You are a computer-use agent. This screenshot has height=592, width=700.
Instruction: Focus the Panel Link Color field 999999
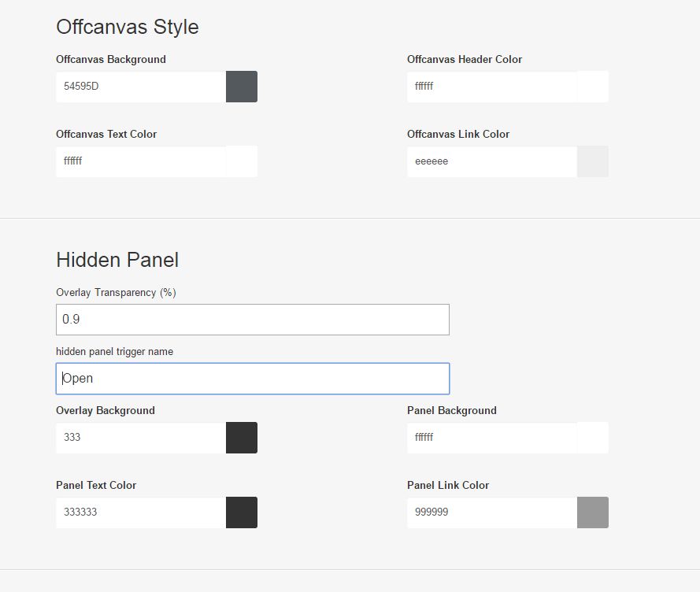coord(492,512)
